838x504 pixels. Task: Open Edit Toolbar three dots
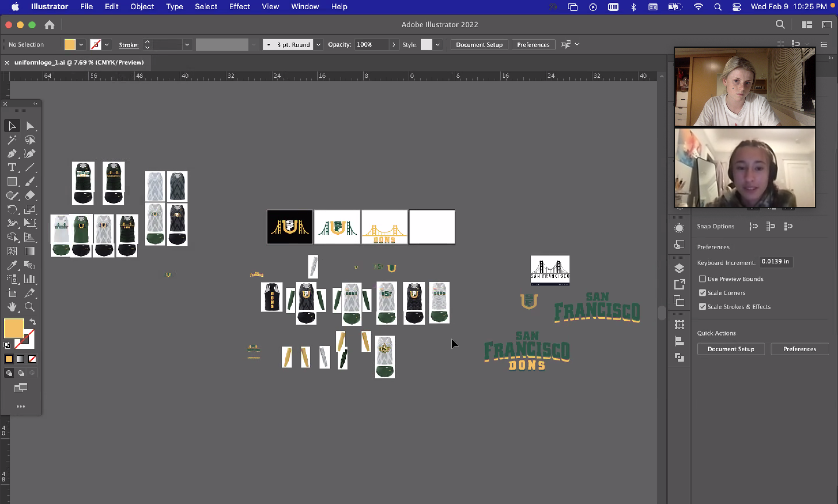tap(21, 406)
